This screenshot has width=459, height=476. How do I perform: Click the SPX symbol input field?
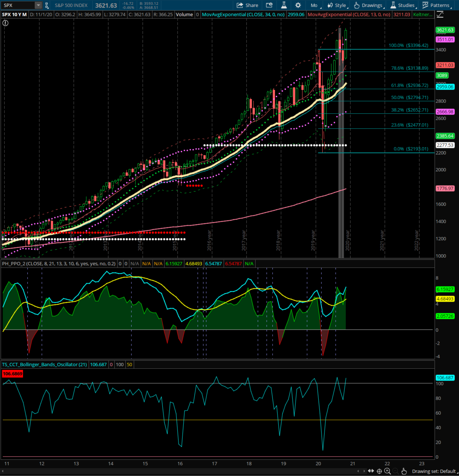tap(18, 5)
